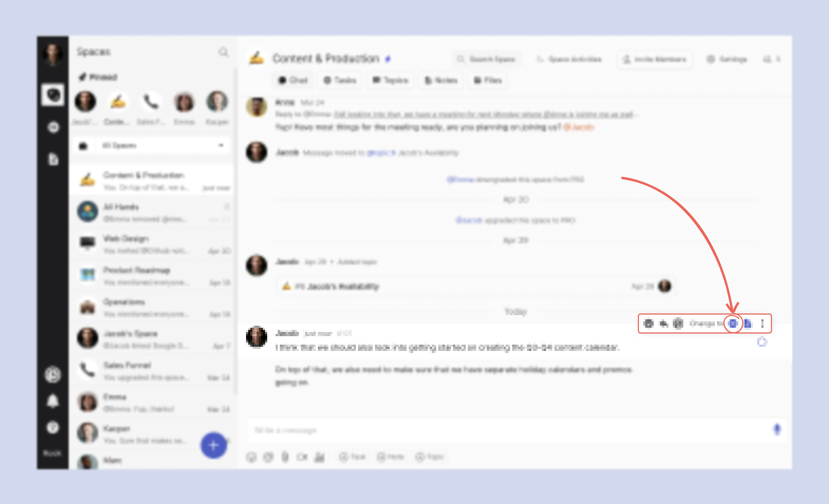The width and height of the screenshot is (829, 504).
Task: Open the emoji picker
Action: coord(251,457)
